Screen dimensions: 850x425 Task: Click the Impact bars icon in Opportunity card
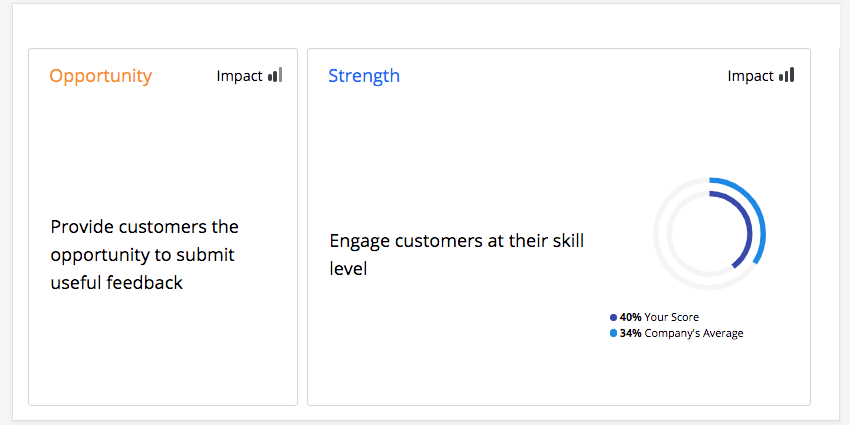275,75
